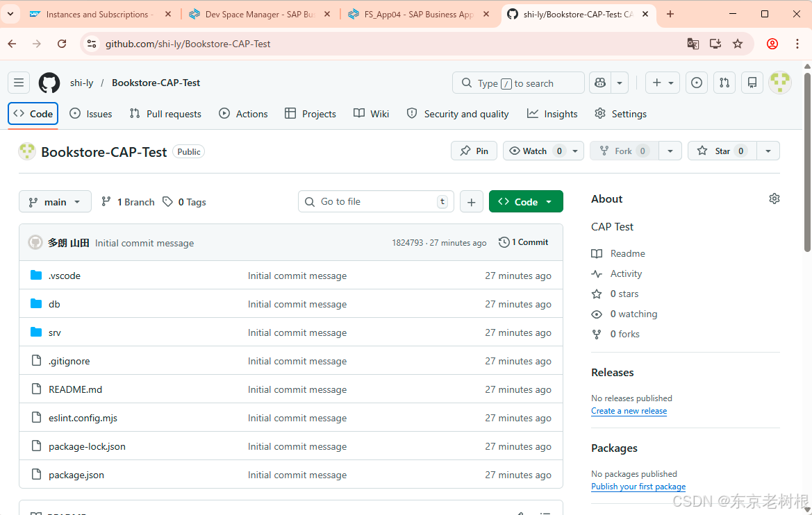Open the .gitignore file
The width and height of the screenshot is (812, 515).
coord(69,361)
